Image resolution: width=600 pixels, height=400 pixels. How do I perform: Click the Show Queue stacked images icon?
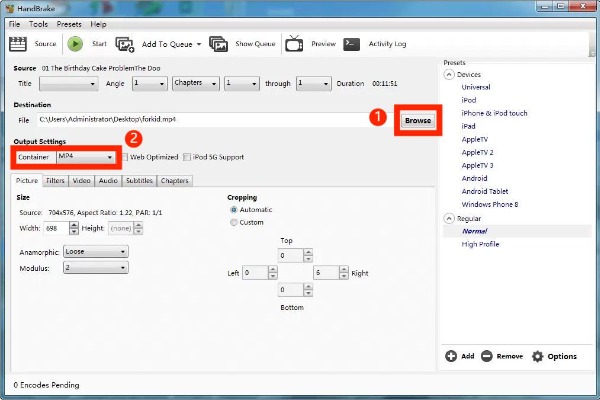(218, 44)
